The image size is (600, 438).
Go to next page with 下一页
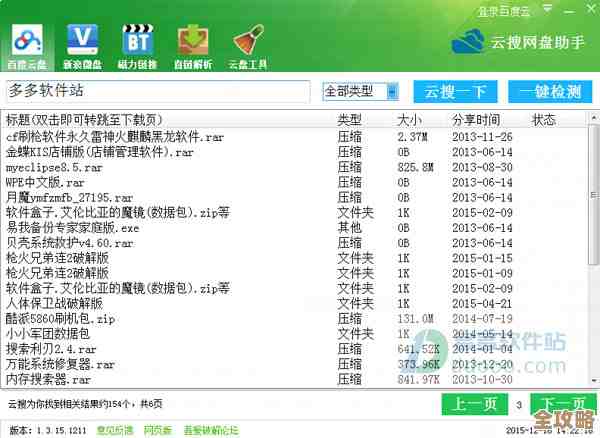(x=563, y=404)
